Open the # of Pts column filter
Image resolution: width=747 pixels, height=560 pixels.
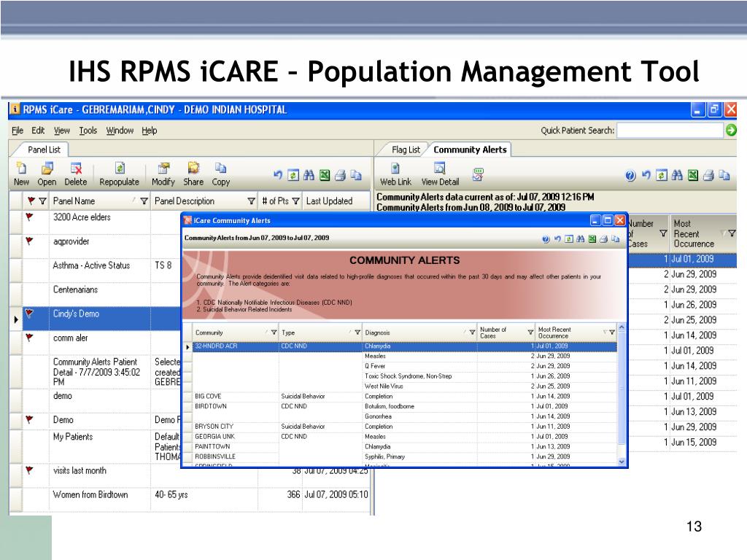pyautogui.click(x=296, y=201)
